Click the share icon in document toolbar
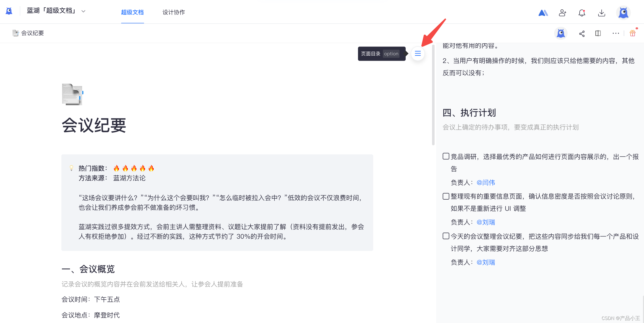The height and width of the screenshot is (323, 644). (582, 34)
